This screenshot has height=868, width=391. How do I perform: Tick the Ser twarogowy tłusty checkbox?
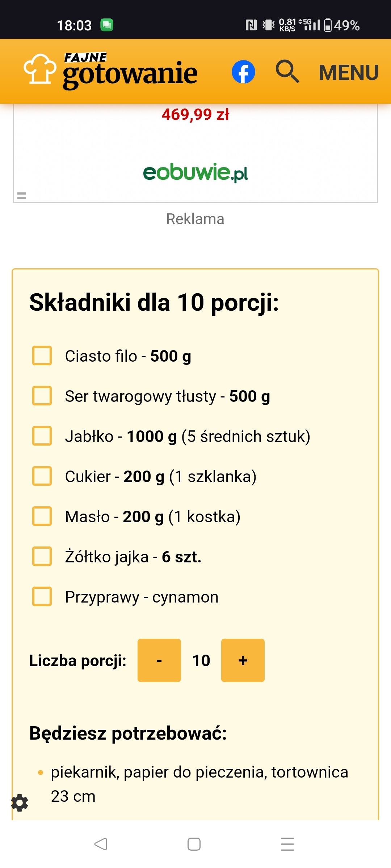pos(42,396)
